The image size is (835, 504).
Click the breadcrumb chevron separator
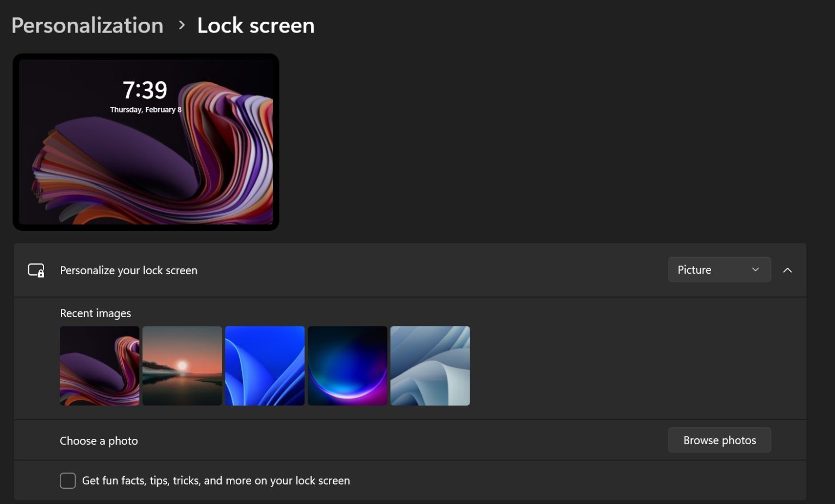182,25
